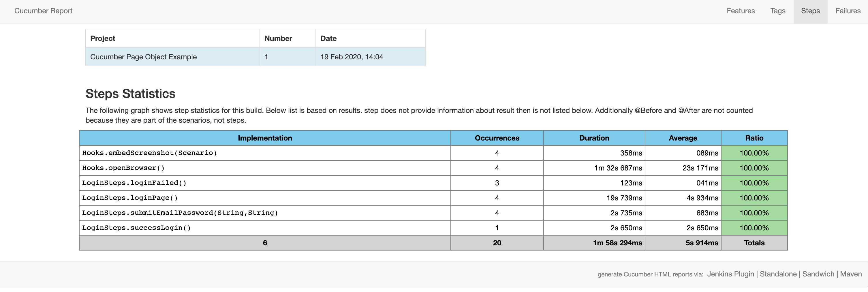Click the Project column header
Screen dimensions: 868x292
(172, 38)
